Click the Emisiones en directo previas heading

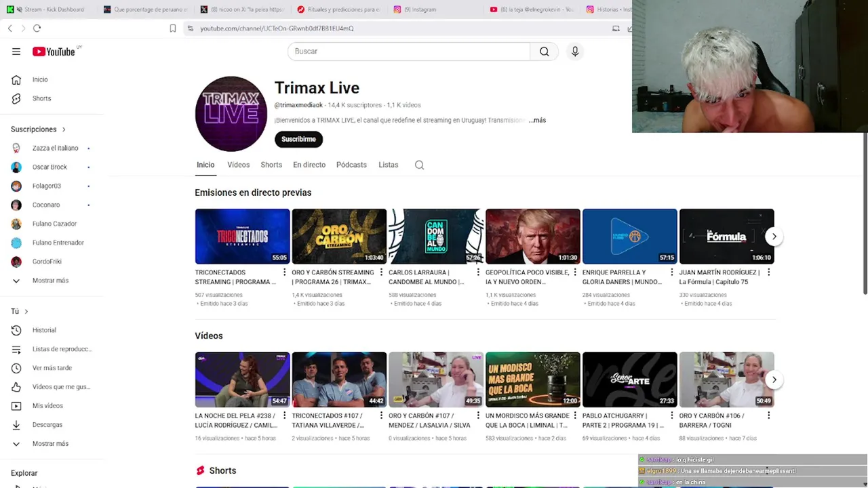coord(253,192)
